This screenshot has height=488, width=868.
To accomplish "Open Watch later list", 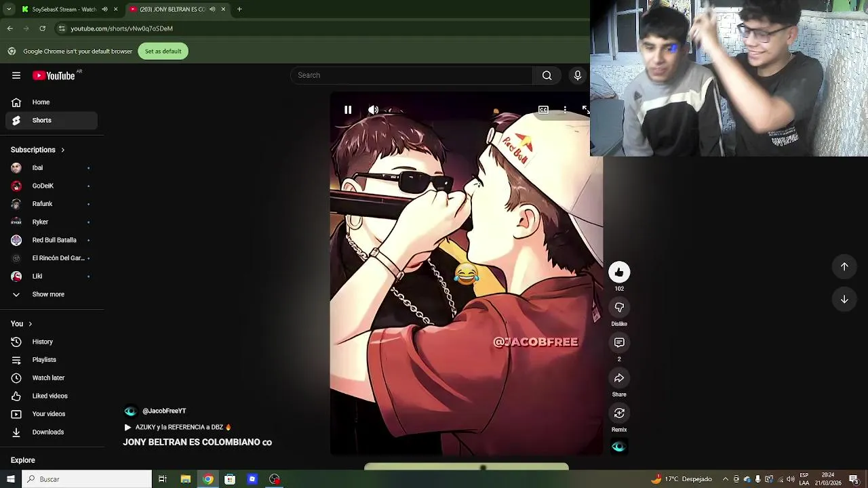I will 52,378.
